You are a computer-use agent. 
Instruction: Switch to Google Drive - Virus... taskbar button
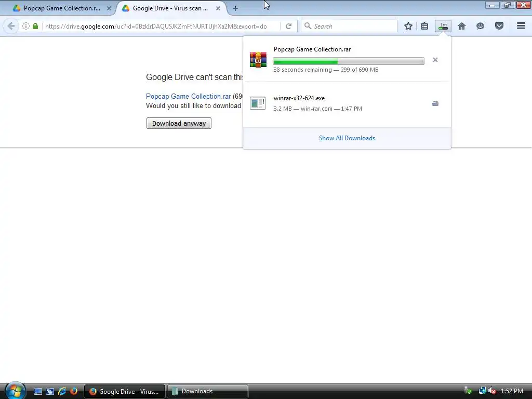coord(125,391)
